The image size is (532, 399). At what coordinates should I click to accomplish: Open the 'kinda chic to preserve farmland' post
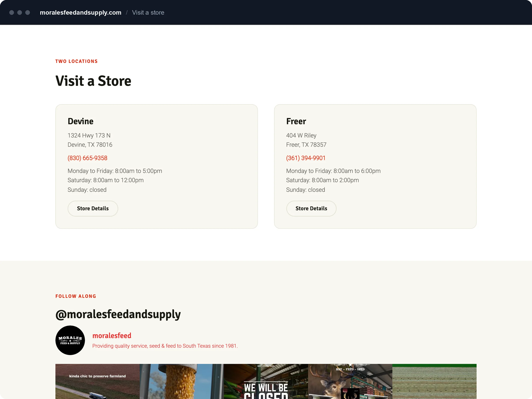click(x=97, y=381)
